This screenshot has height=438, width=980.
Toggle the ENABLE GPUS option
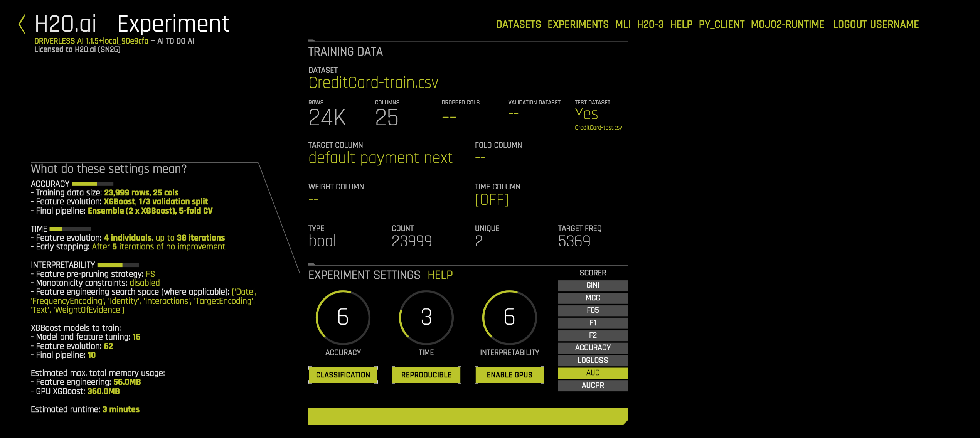click(x=509, y=375)
